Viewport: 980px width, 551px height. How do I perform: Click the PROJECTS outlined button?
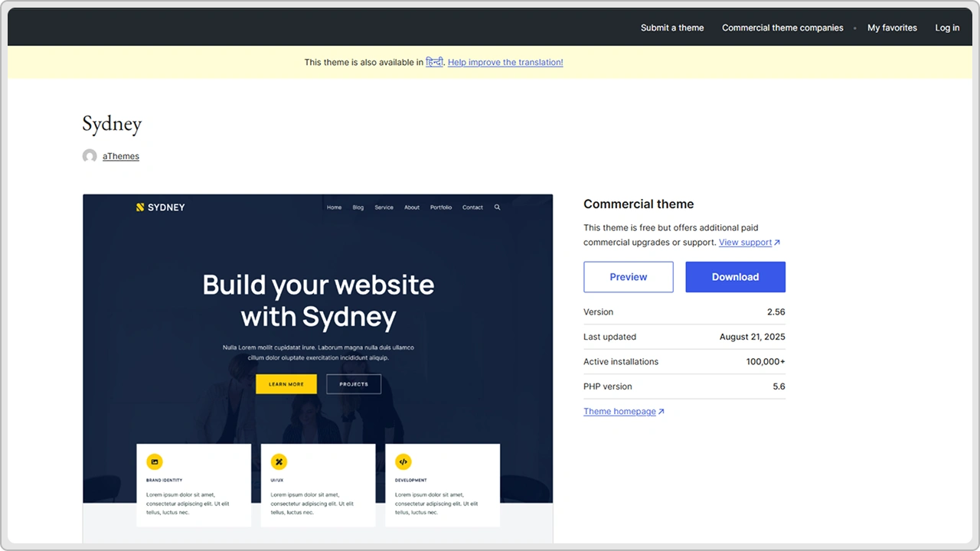click(354, 384)
